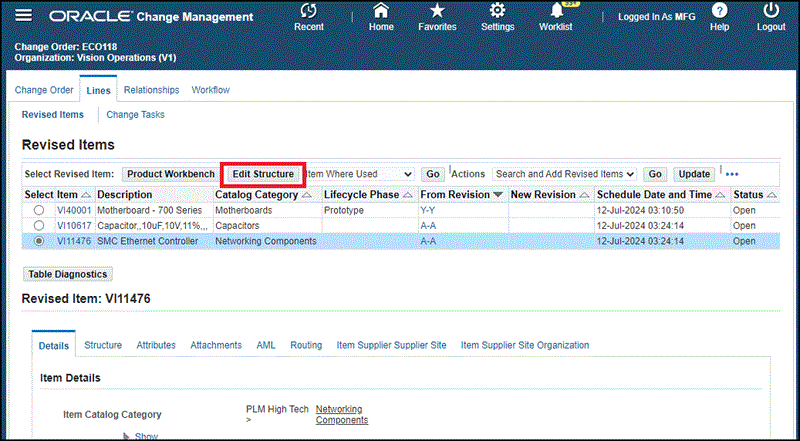This screenshot has height=441, width=800.
Task: Open the Change Tasks subtab
Action: [135, 115]
